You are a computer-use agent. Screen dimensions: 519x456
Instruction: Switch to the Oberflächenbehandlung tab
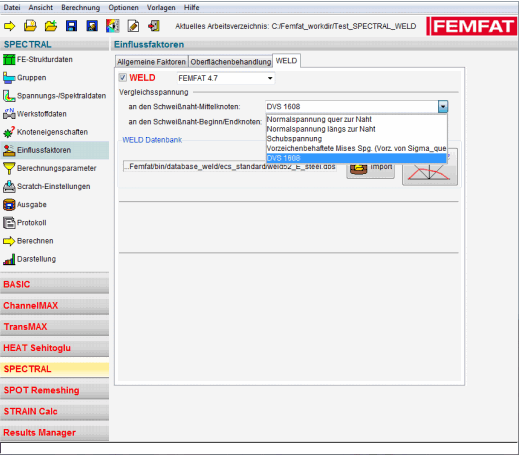tap(231, 62)
